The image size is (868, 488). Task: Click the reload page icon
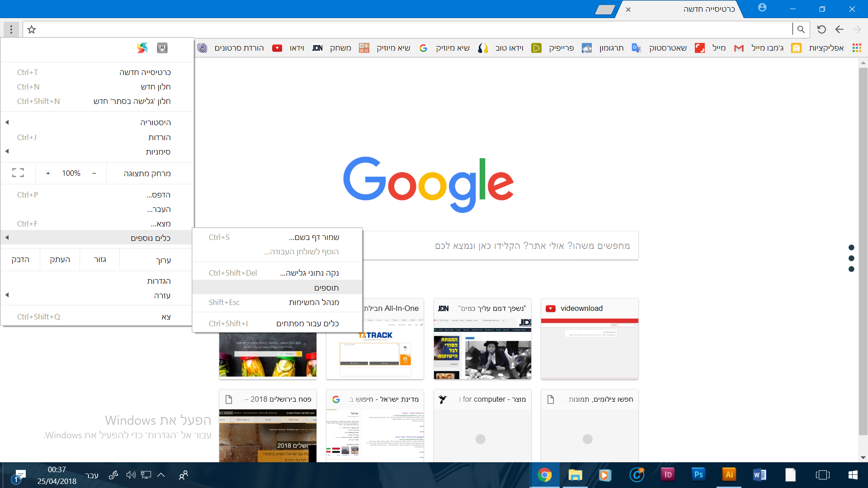821,30
